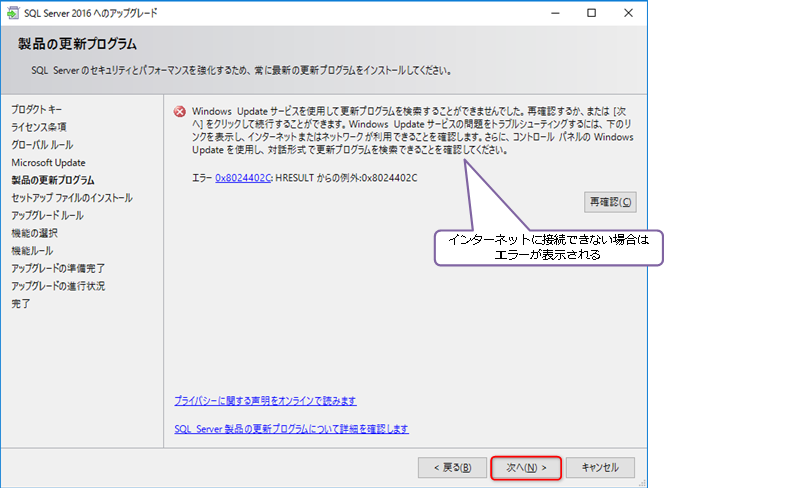Select the セットアップ ファイルのインストール step
The height and width of the screenshot is (489, 800).
tap(71, 198)
